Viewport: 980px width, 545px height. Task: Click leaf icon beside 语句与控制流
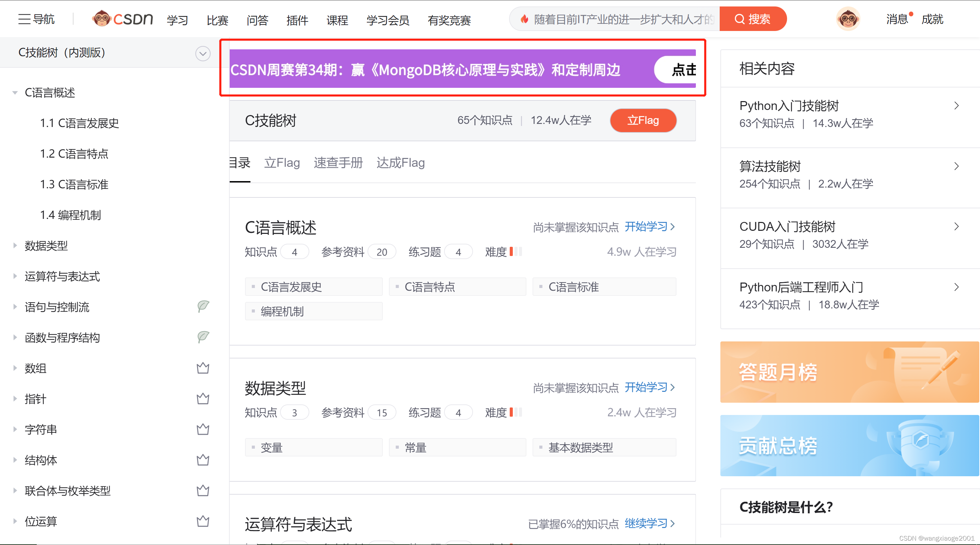click(x=203, y=306)
